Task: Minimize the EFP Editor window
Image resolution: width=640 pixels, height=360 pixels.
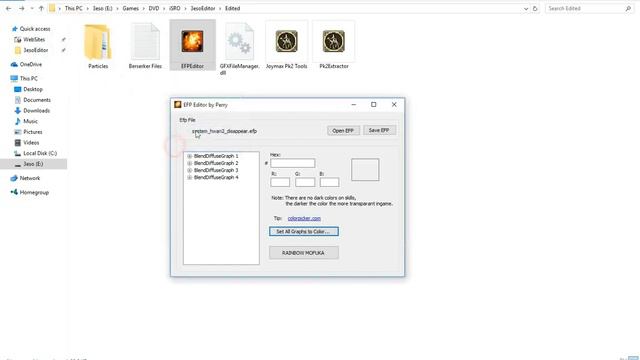Action: pos(353,104)
